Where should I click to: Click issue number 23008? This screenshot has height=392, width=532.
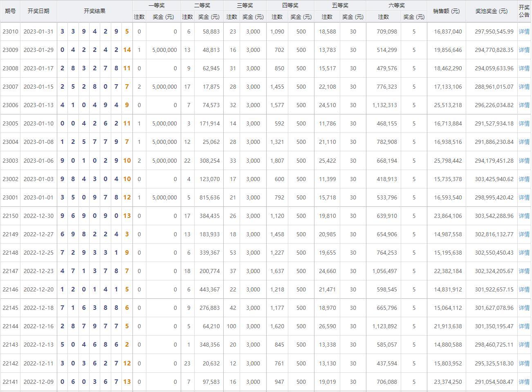10,68
